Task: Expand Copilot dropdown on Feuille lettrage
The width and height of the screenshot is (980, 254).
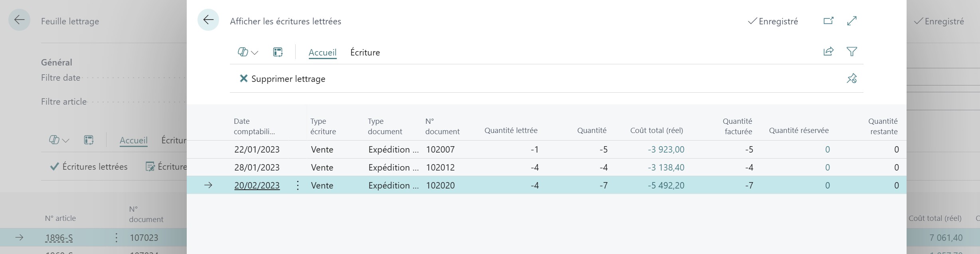Action: pyautogui.click(x=59, y=140)
